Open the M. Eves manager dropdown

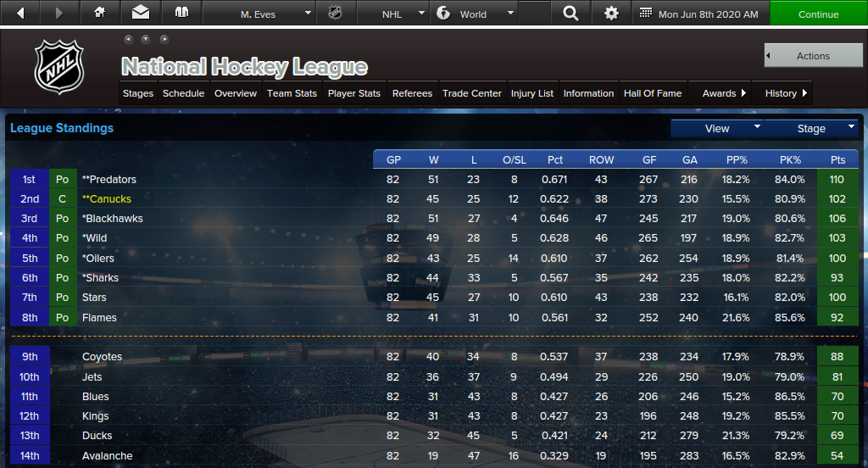point(259,14)
